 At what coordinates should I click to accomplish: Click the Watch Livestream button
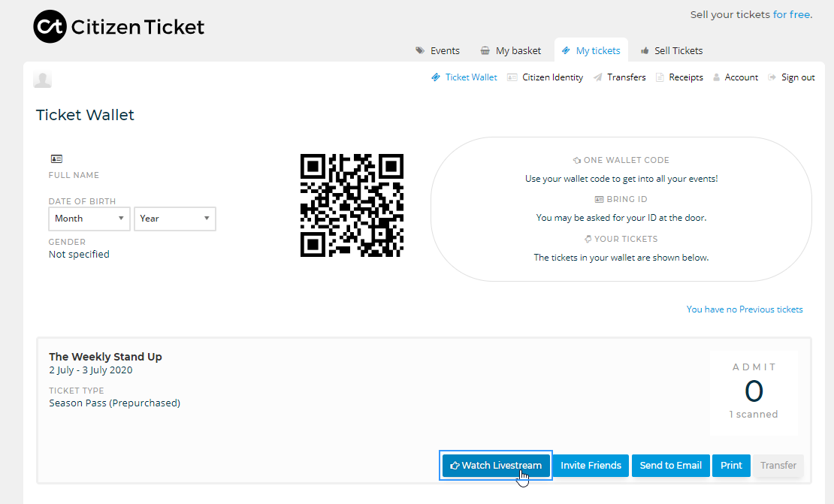[496, 466]
